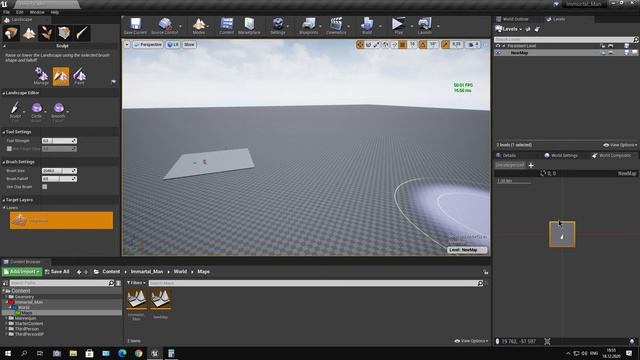Open Content in the main toolbar
The image size is (640, 360).
[x=227, y=26]
